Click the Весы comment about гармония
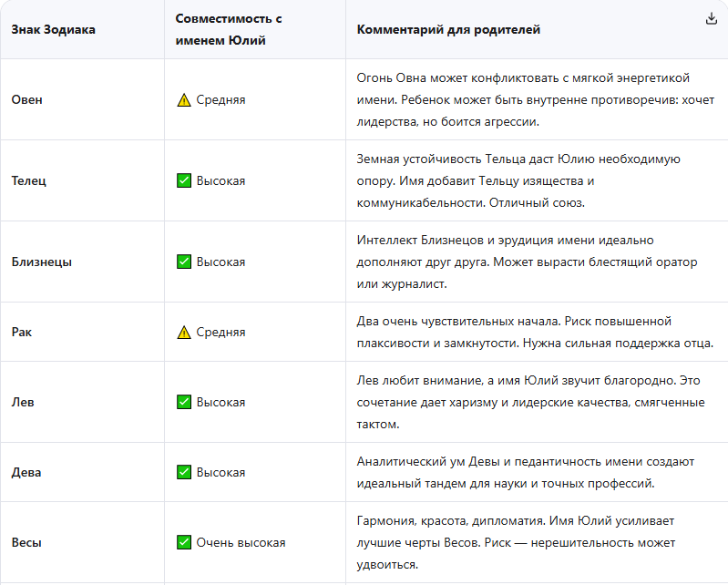728x585 pixels. click(516, 542)
